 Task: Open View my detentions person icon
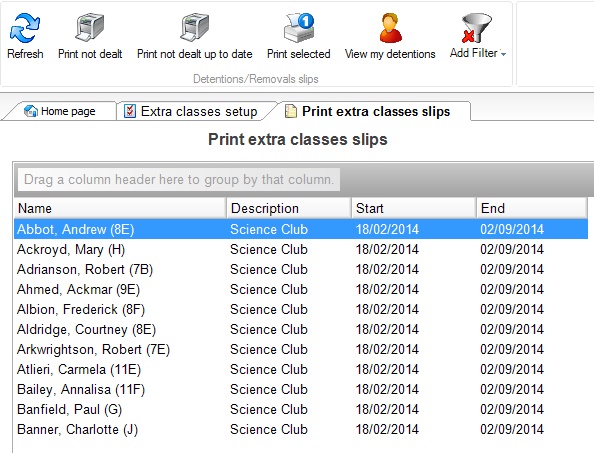[x=390, y=27]
